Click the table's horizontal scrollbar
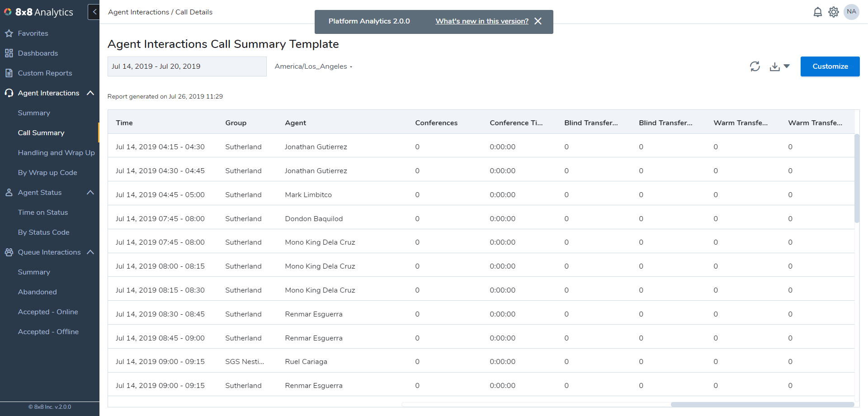This screenshot has width=868, height=416. click(x=762, y=405)
